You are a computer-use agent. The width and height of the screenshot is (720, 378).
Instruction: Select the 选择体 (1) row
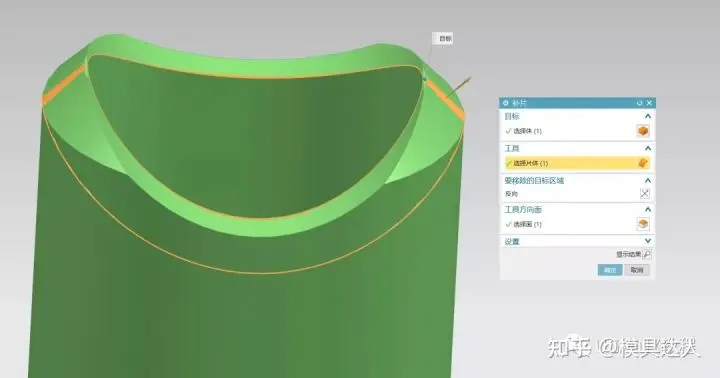pyautogui.click(x=577, y=131)
